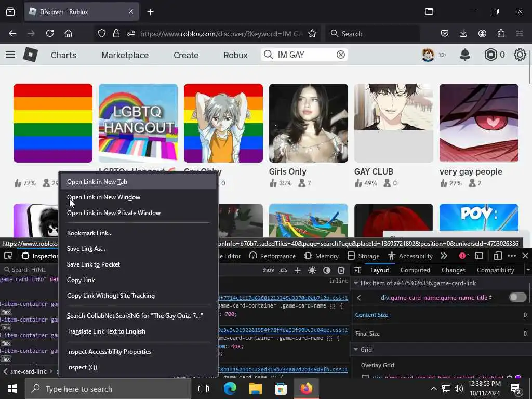Select Save Link As...
The height and width of the screenshot is (399, 532).
(138, 249)
